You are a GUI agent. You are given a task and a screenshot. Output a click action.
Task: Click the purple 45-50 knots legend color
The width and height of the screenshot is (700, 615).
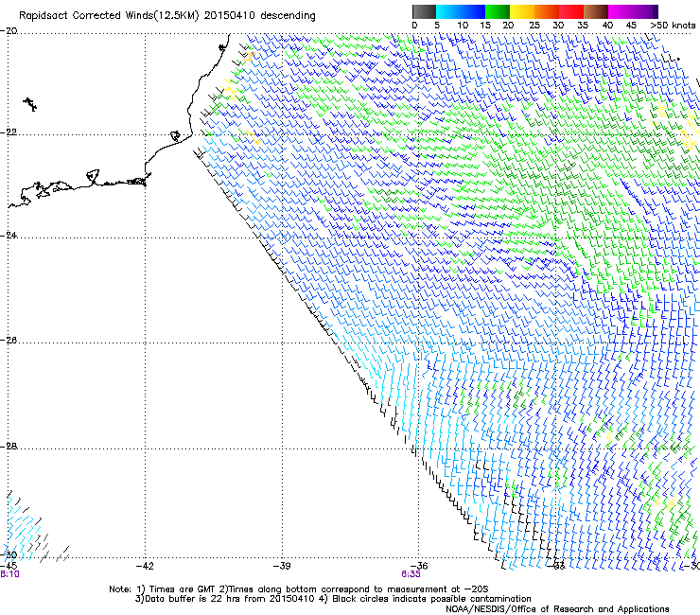coord(645,11)
